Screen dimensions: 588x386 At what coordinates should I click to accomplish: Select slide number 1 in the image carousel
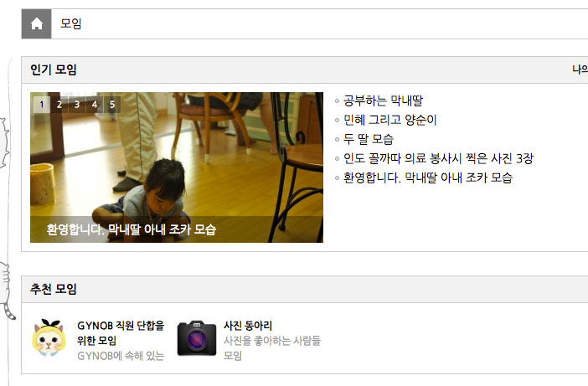(x=42, y=105)
